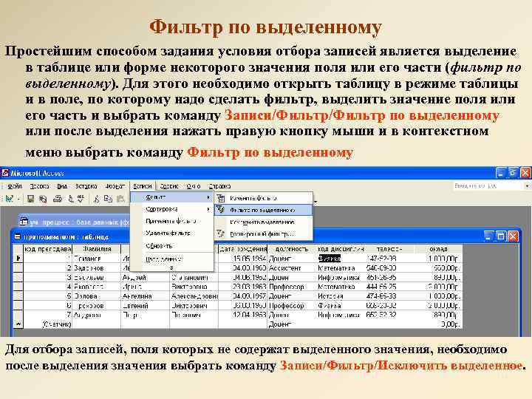Open the Файл menu

coord(15,186)
